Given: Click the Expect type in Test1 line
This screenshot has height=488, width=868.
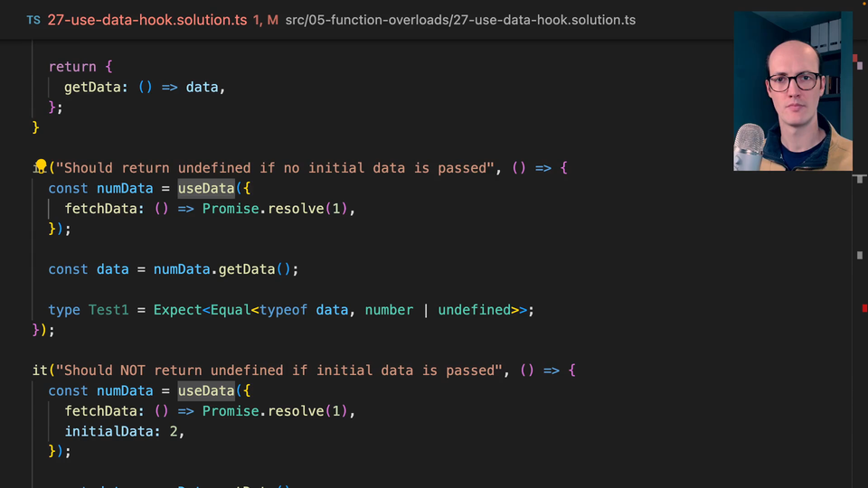Looking at the screenshot, I should tap(177, 310).
